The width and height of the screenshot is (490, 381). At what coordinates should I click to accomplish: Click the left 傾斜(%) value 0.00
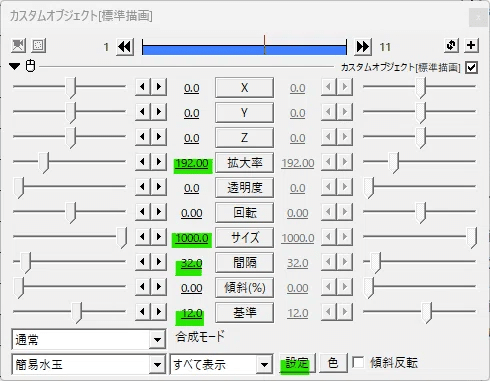click(192, 288)
